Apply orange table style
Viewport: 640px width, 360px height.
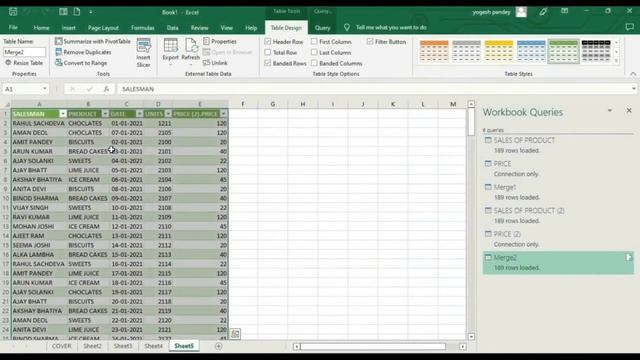tap(434, 51)
